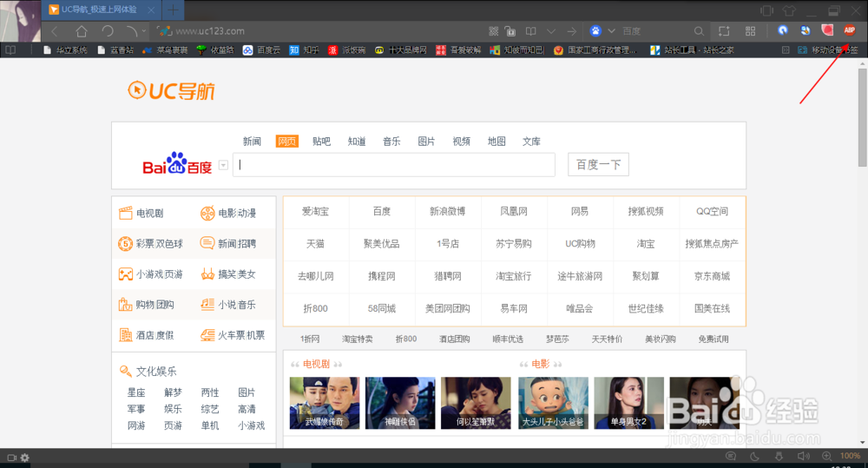The width and height of the screenshot is (868, 468).
Task: Open the 58同城 site link
Action: [x=381, y=308]
